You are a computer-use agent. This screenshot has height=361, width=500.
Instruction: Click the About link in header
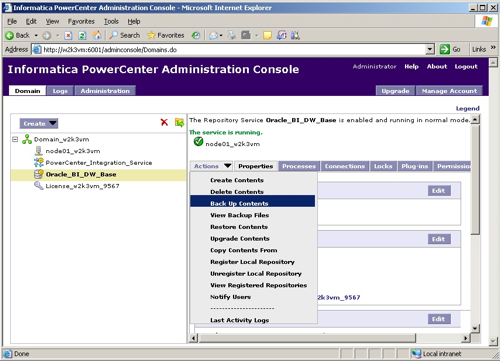437,66
